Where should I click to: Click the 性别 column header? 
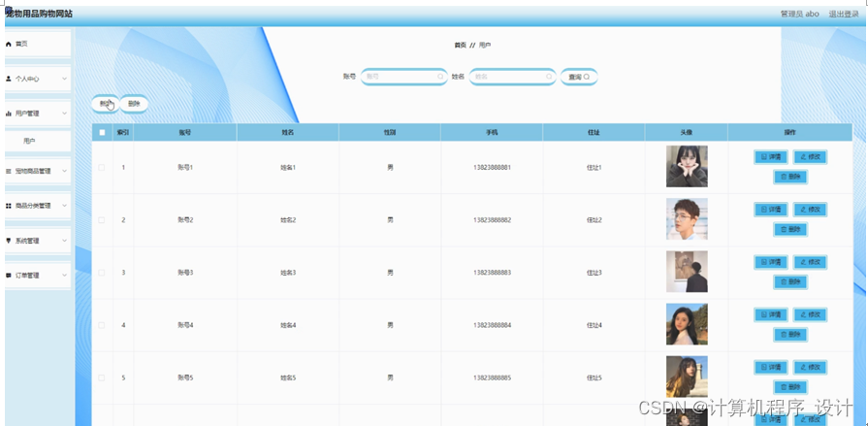pos(390,132)
